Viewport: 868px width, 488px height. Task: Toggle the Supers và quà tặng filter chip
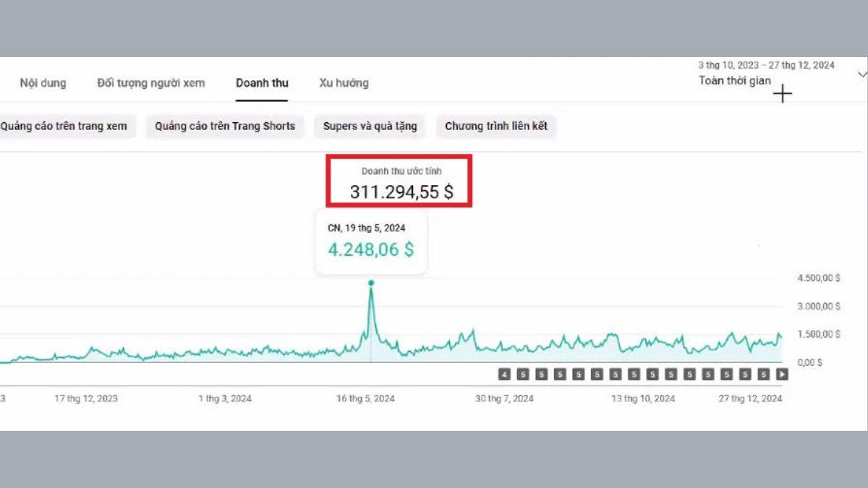(x=370, y=126)
